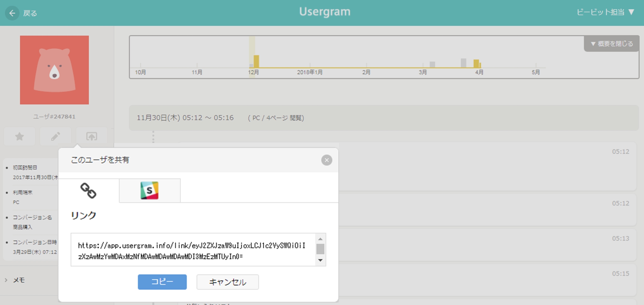Click the 05:15 timestamp entry
This screenshot has height=305, width=644.
(x=621, y=273)
